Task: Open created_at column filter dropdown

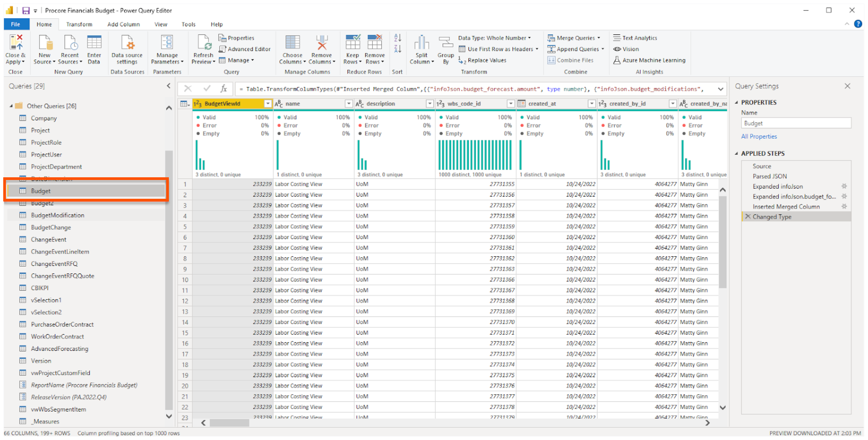Action: (592, 104)
